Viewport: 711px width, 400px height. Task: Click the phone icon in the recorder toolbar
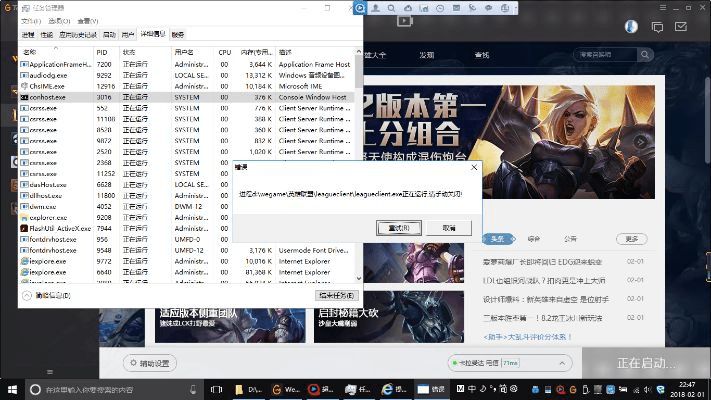[x=472, y=8]
